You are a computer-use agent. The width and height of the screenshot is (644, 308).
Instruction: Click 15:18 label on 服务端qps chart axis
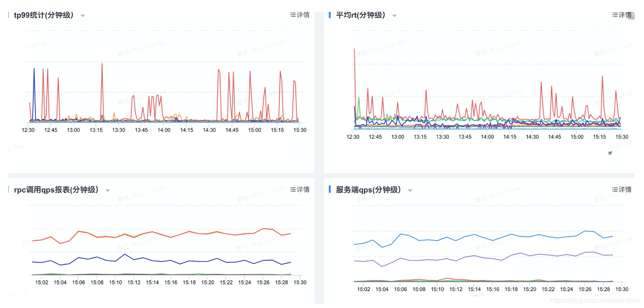(511, 289)
